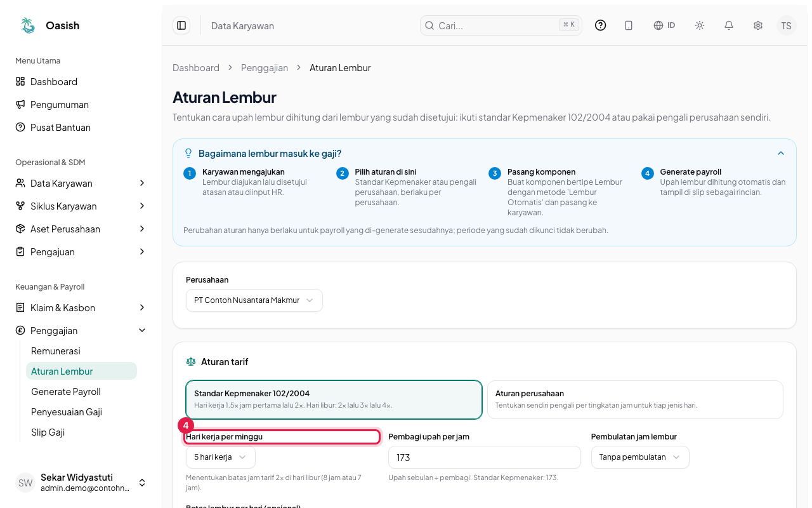Screen dimensions: 812x508
Task: Go to Penggajian breadcrumb link
Action: [265, 67]
